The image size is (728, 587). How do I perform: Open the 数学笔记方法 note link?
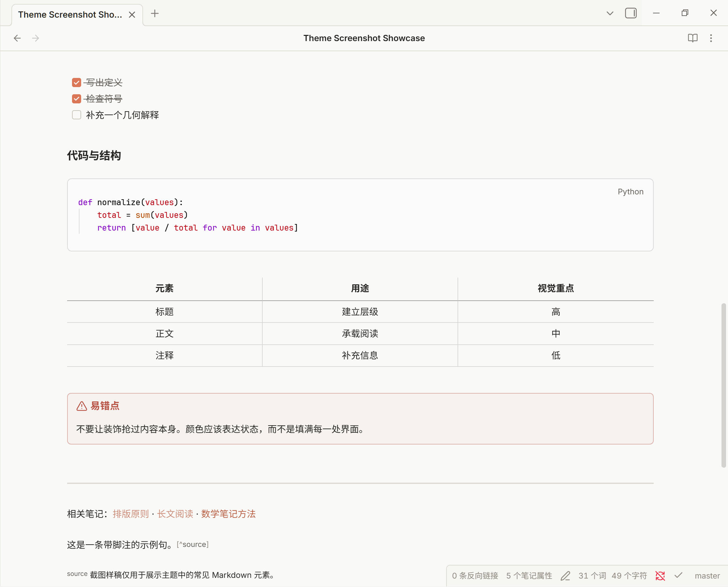228,514
